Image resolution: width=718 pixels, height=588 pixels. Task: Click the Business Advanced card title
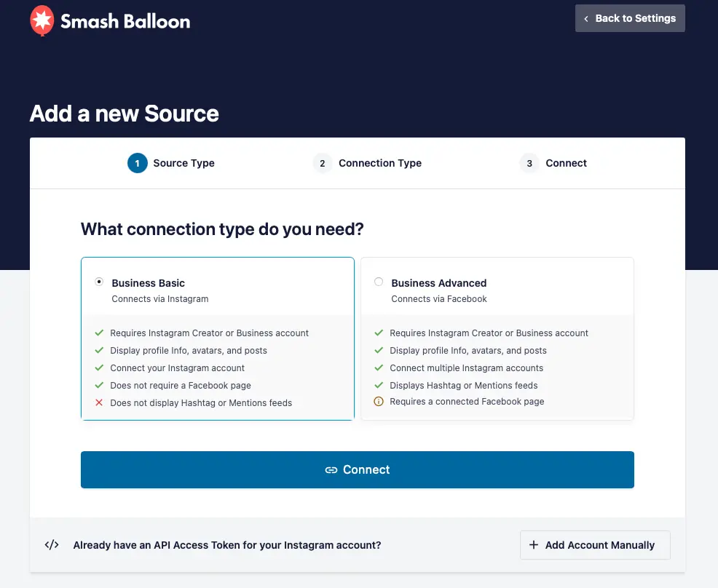click(x=438, y=283)
